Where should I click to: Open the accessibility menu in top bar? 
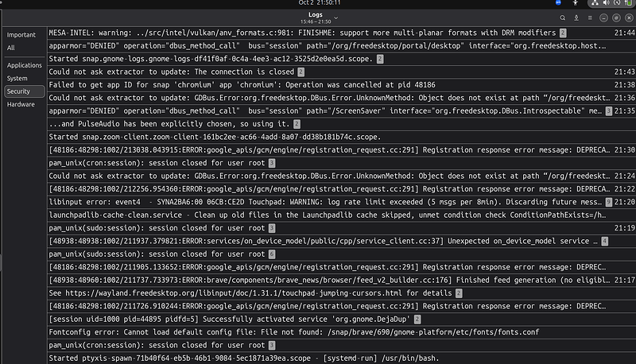click(575, 3)
